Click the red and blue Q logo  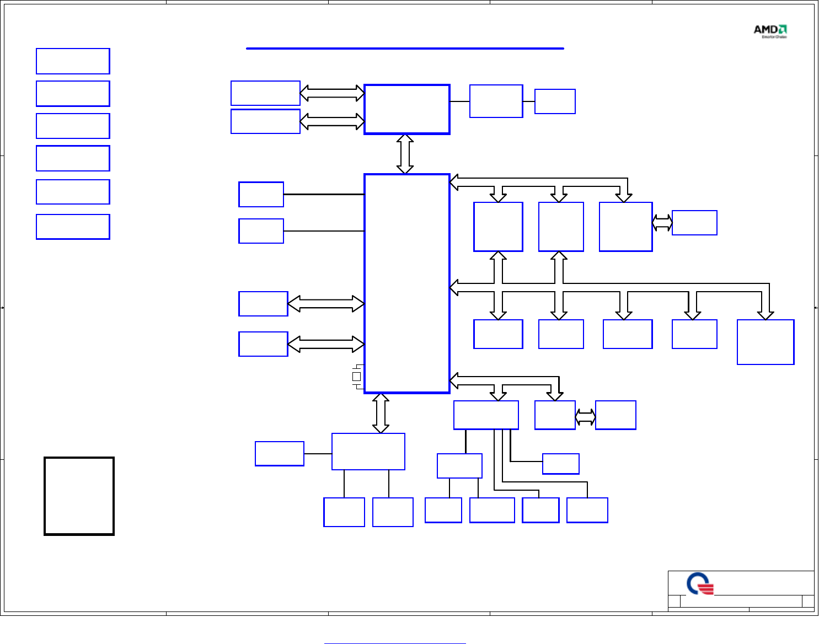(700, 584)
